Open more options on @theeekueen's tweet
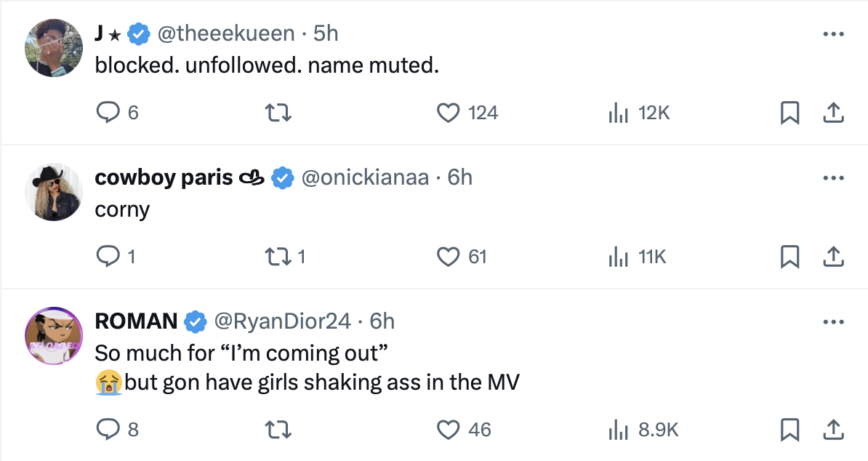This screenshot has height=461, width=868. pos(833,34)
